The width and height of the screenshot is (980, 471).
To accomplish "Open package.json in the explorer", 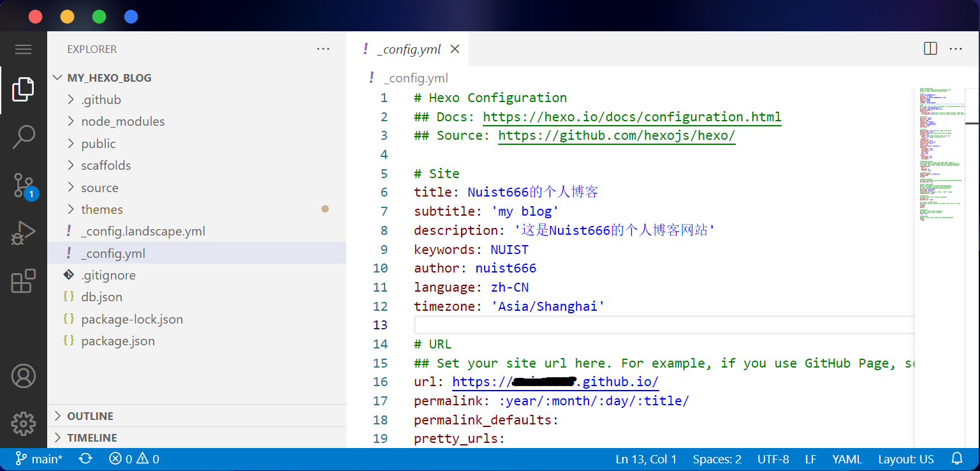I will click(117, 341).
